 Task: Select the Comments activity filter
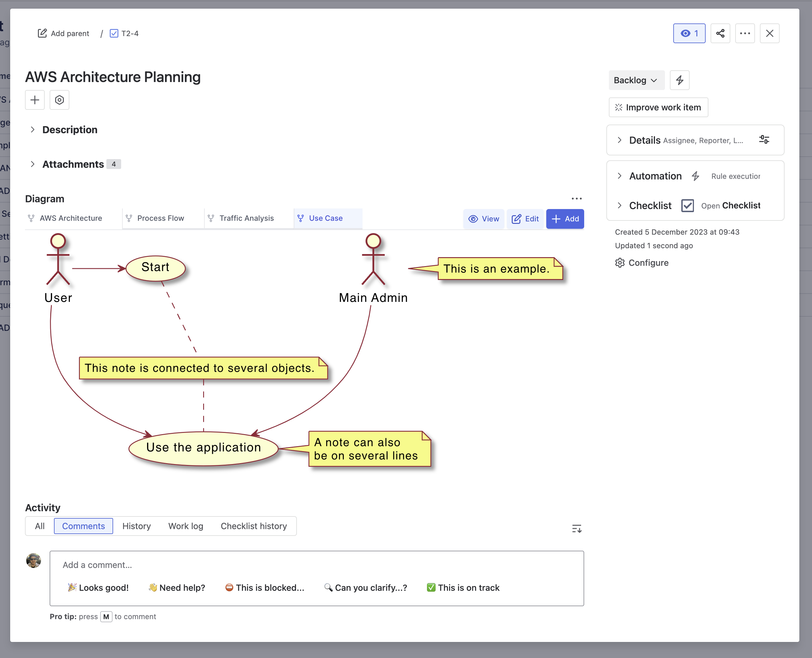tap(83, 526)
